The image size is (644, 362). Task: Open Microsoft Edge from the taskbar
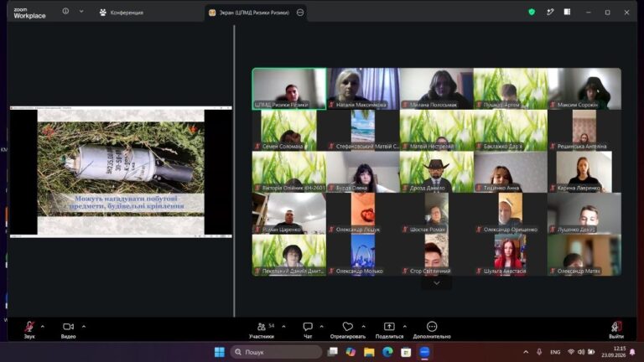pyautogui.click(x=387, y=352)
